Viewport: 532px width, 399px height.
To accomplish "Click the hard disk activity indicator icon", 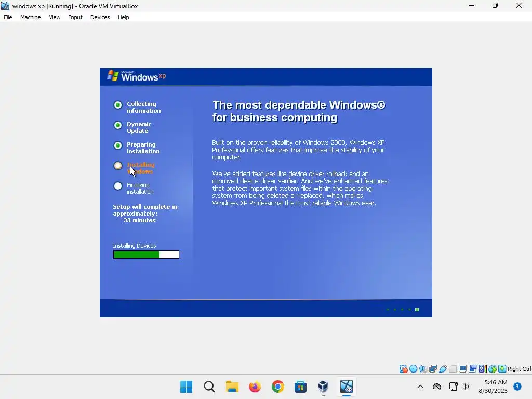I will coord(403,369).
